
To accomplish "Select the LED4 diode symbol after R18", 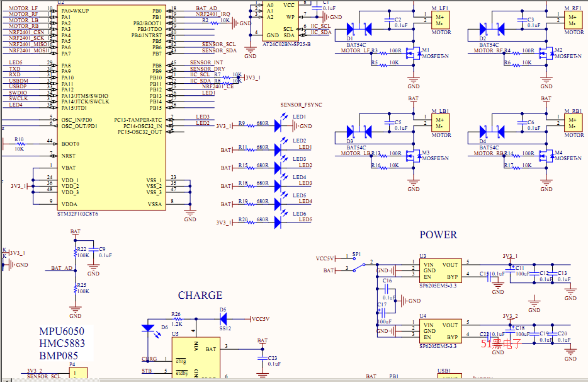I will click(278, 186).
